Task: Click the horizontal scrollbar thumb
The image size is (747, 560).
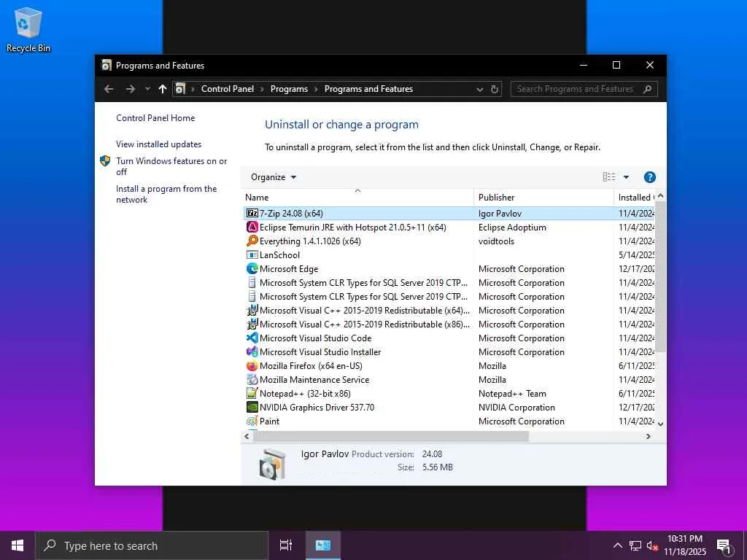Action: tap(390, 436)
